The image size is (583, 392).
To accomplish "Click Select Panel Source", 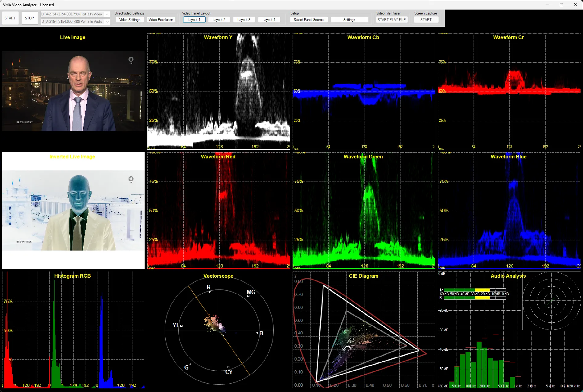I will click(308, 20).
